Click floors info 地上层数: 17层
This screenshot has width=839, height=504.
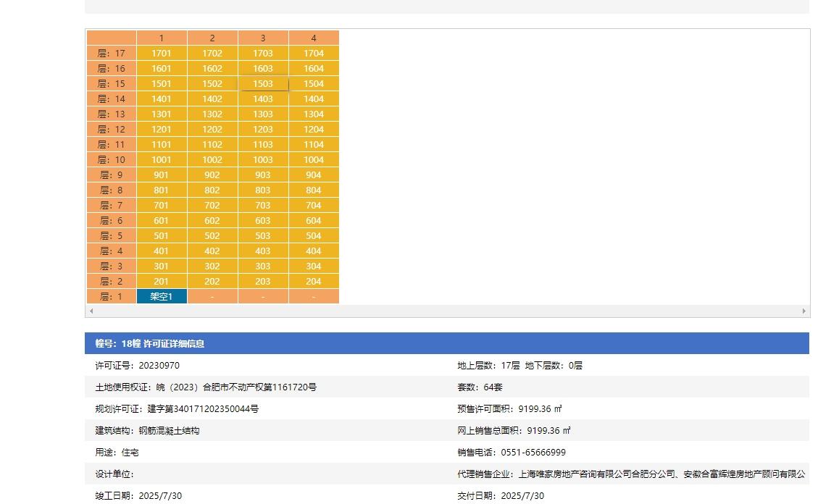488,366
